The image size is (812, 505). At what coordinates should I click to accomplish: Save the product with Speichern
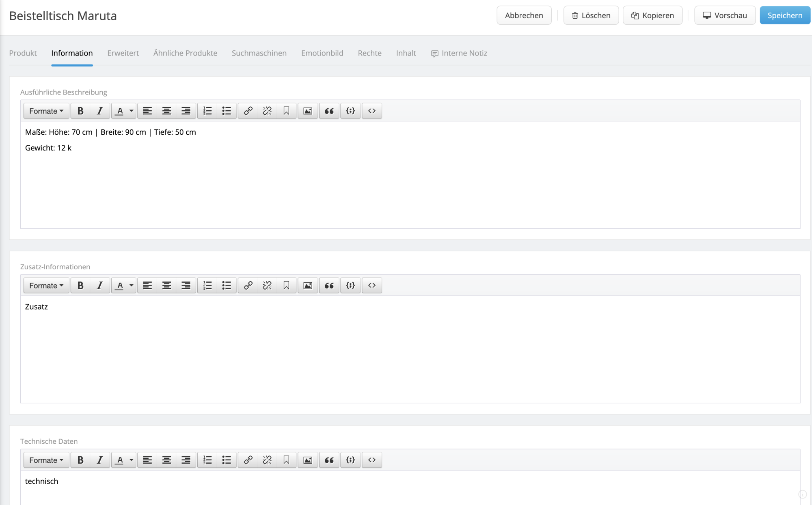[784, 15]
